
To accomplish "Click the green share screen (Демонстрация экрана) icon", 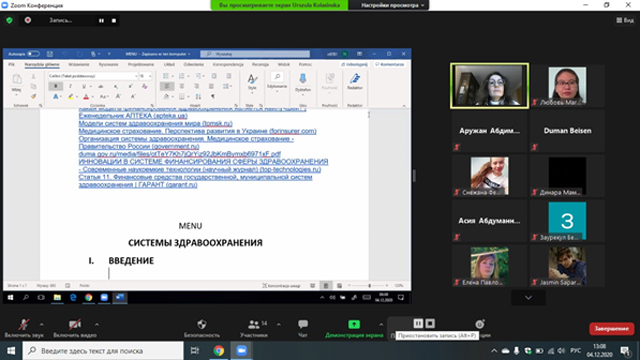I will click(x=354, y=324).
